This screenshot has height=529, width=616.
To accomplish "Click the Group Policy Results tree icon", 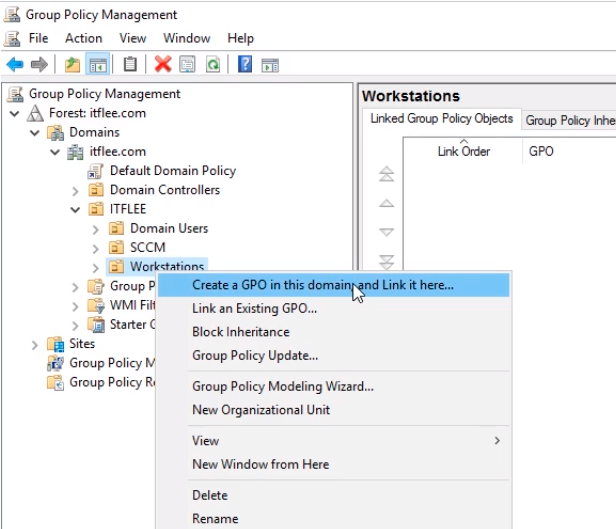I will coord(55,383).
